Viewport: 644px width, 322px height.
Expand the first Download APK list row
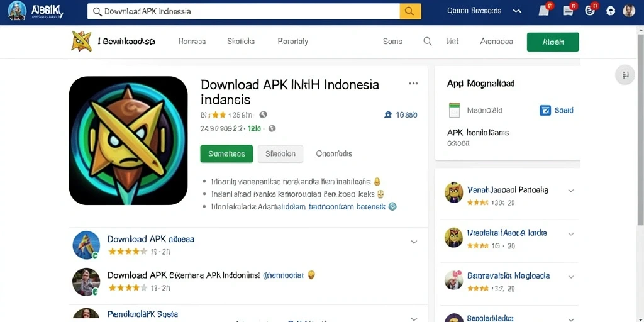pos(414,242)
